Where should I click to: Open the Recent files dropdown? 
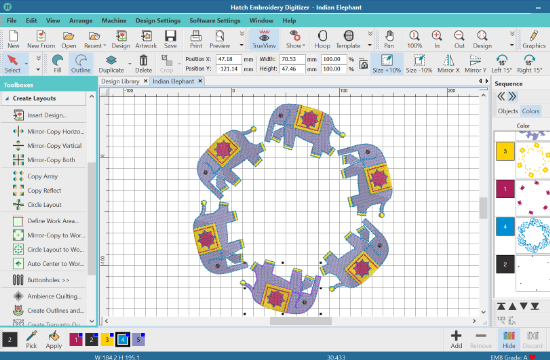(x=95, y=39)
